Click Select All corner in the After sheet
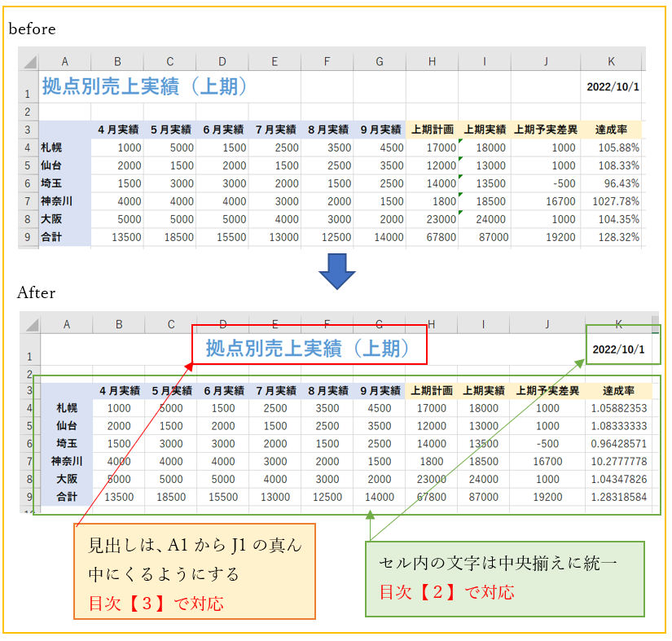The height and width of the screenshot is (641, 672). pos(30,324)
